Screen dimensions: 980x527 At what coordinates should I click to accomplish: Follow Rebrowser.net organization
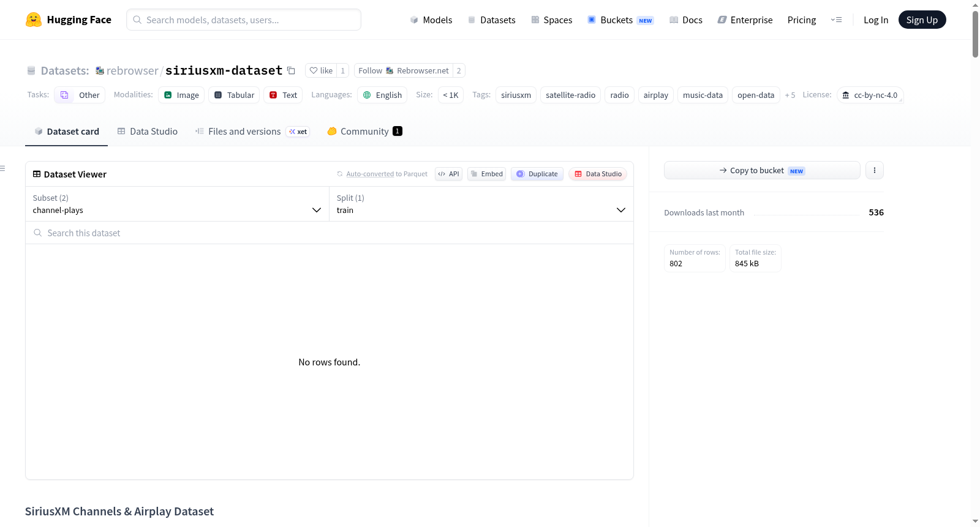click(403, 70)
